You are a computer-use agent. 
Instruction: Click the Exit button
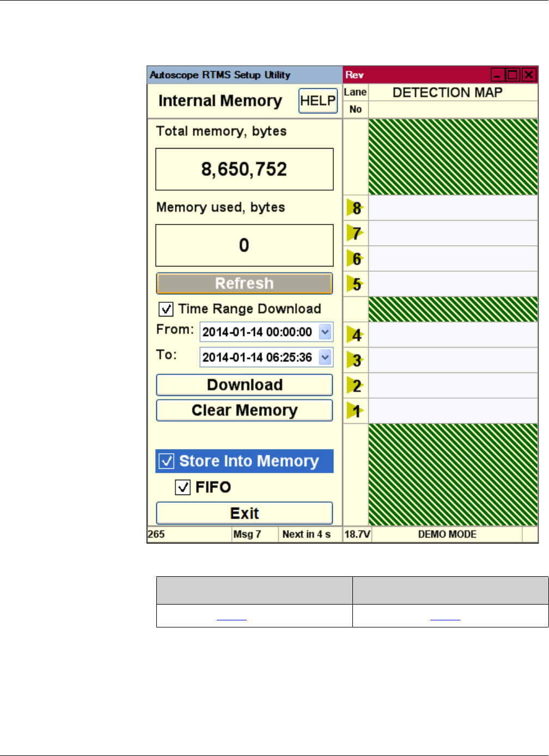click(x=245, y=513)
